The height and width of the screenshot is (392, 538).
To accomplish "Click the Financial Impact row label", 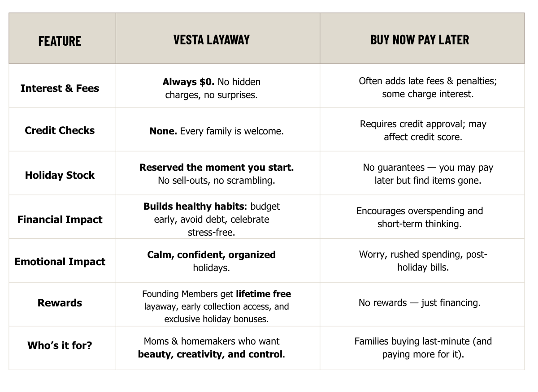I will [60, 220].
